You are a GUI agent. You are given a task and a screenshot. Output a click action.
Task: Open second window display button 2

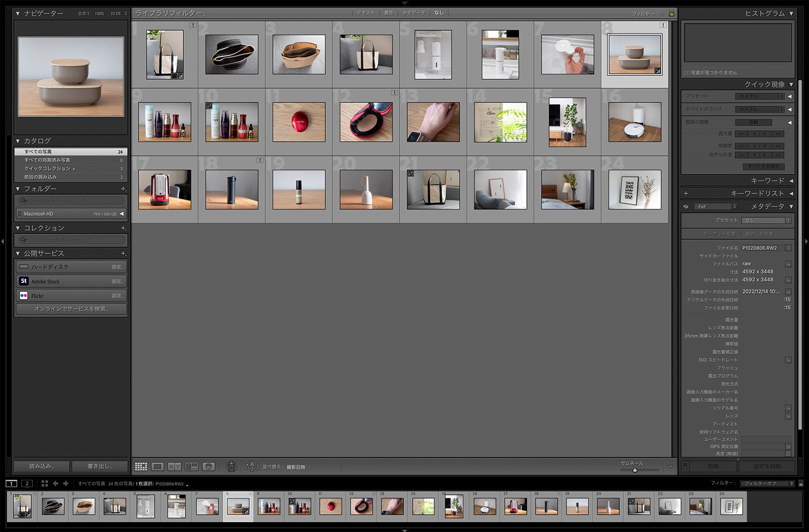[27, 483]
